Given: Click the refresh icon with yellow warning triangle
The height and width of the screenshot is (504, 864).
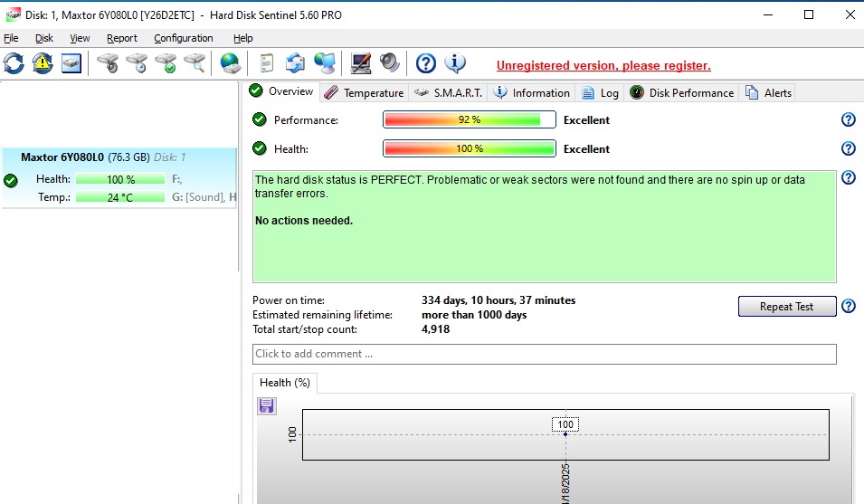Looking at the screenshot, I should [x=43, y=63].
